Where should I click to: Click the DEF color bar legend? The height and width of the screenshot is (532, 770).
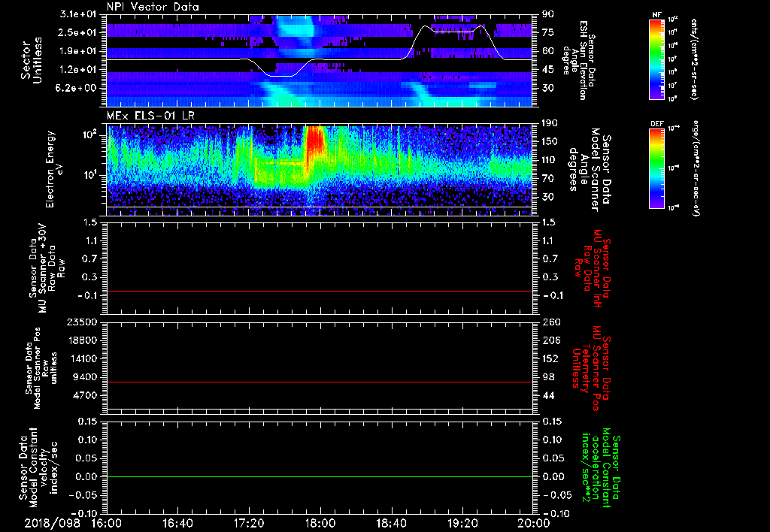[x=657, y=168]
